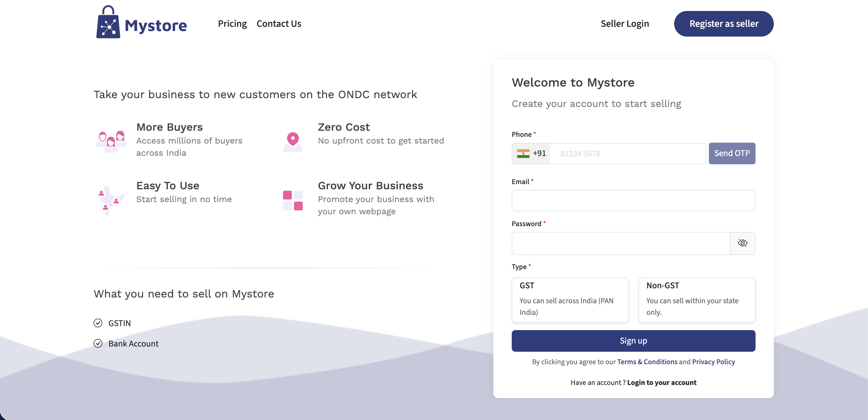This screenshot has height=420, width=868.
Task: Open the Contact Us menu item
Action: pyautogui.click(x=279, y=23)
